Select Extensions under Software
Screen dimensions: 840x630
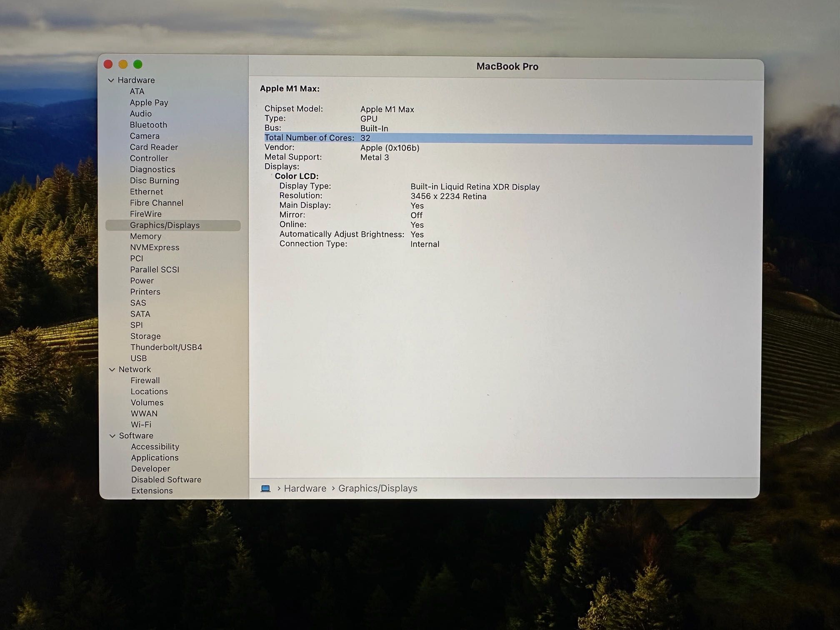(152, 491)
